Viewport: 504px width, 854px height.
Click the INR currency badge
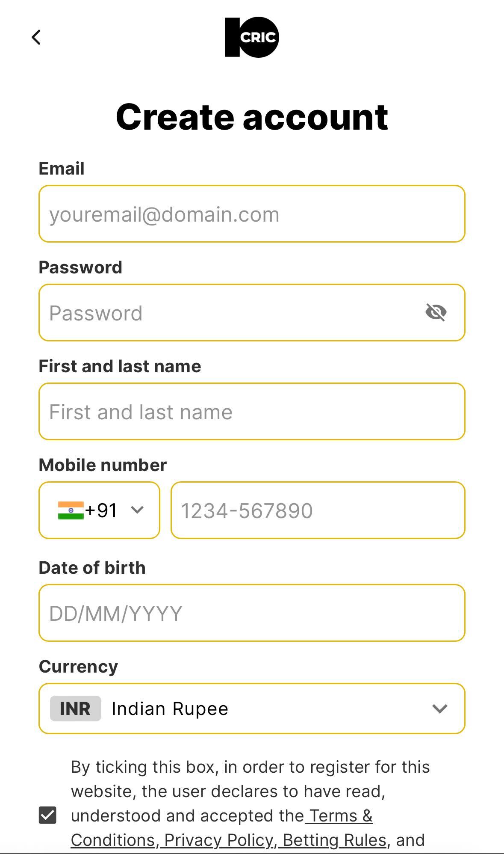75,708
